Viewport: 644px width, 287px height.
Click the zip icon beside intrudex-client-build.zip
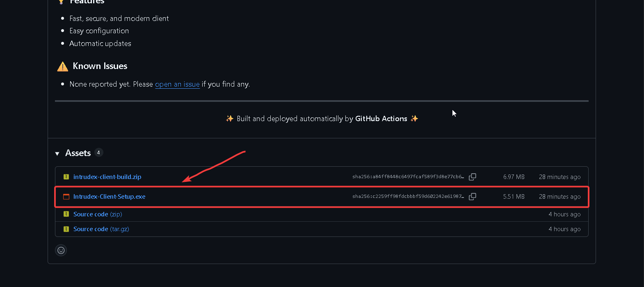pyautogui.click(x=66, y=177)
